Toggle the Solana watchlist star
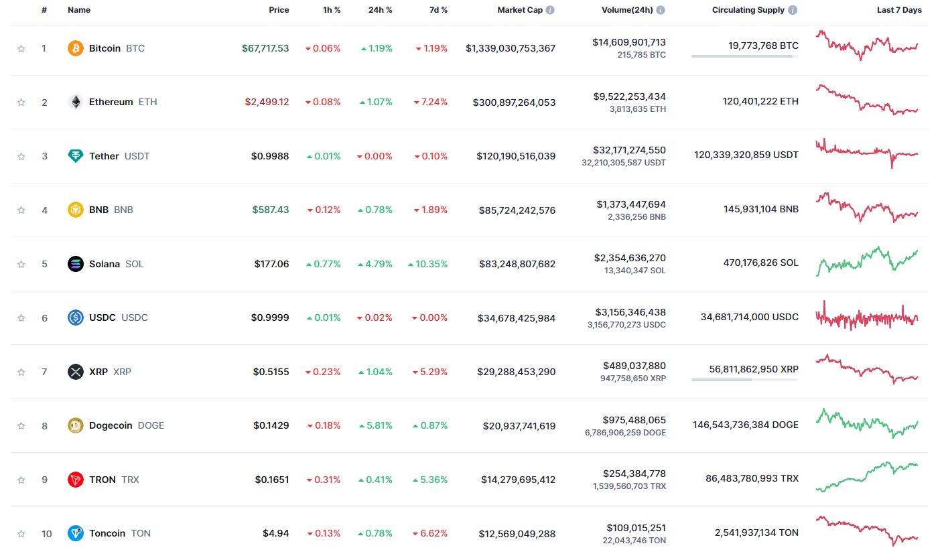The height and width of the screenshot is (560, 942). click(x=21, y=264)
